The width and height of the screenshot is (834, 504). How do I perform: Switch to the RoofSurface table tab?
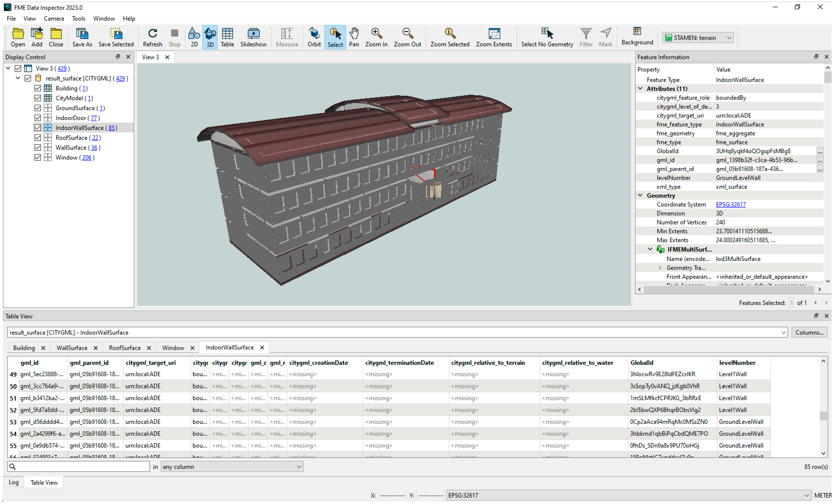[x=124, y=348]
